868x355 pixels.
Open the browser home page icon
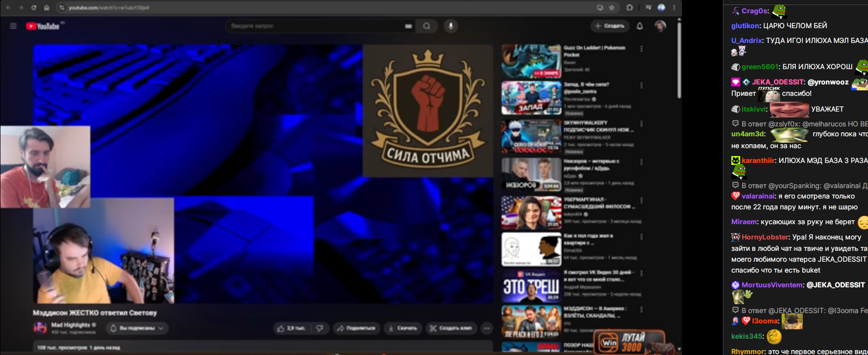coord(46,7)
